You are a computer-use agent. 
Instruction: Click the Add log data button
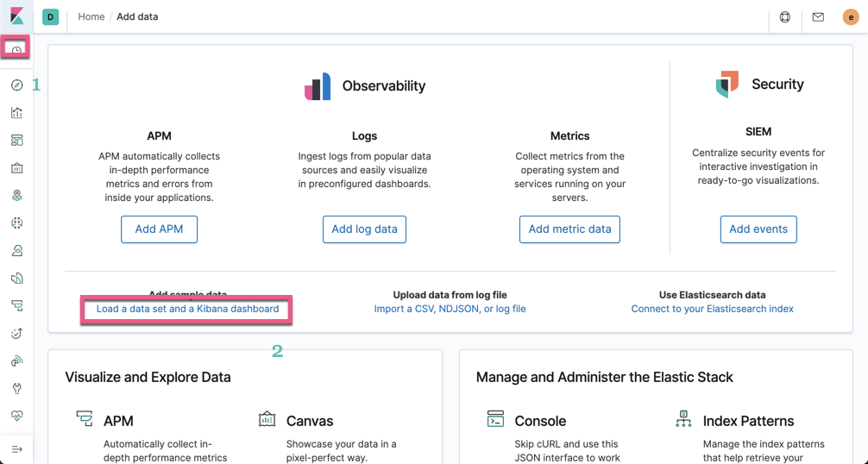(x=364, y=229)
